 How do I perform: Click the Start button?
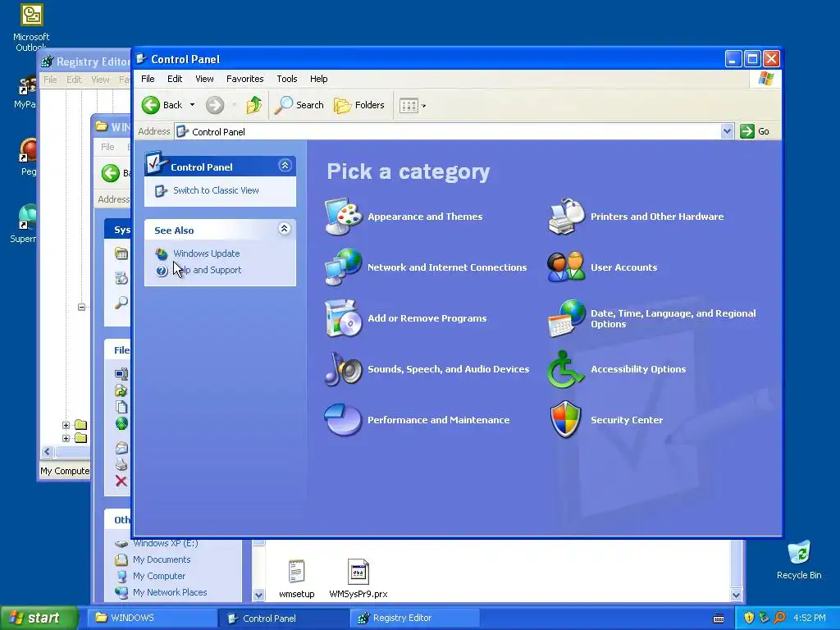click(x=39, y=618)
